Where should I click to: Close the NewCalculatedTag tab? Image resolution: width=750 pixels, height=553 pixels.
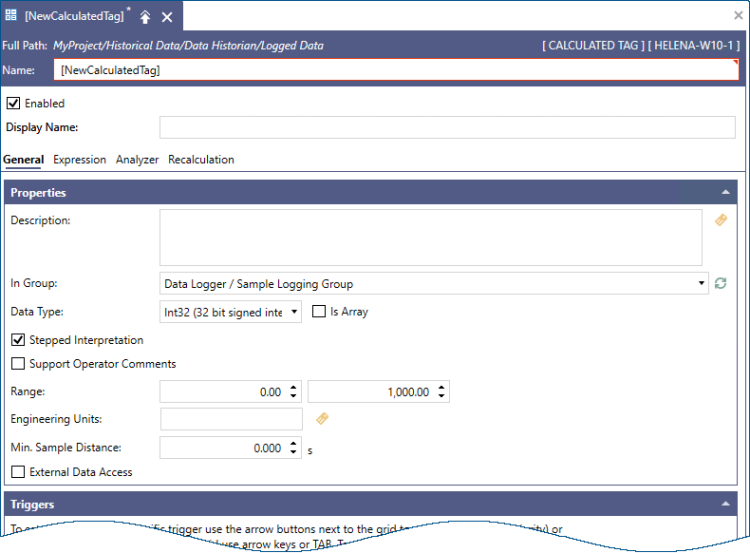167,17
